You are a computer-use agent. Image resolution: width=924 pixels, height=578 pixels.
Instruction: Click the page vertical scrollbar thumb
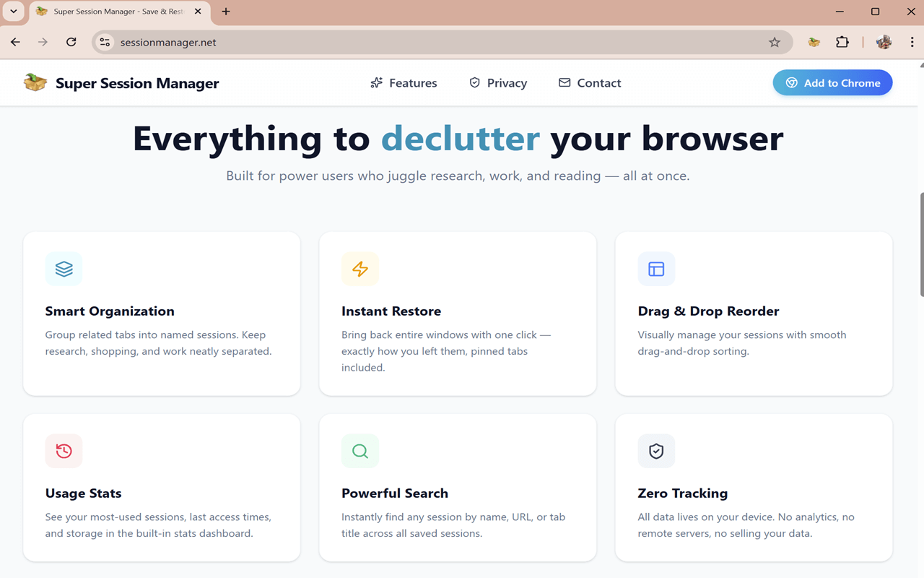pyautogui.click(x=920, y=244)
